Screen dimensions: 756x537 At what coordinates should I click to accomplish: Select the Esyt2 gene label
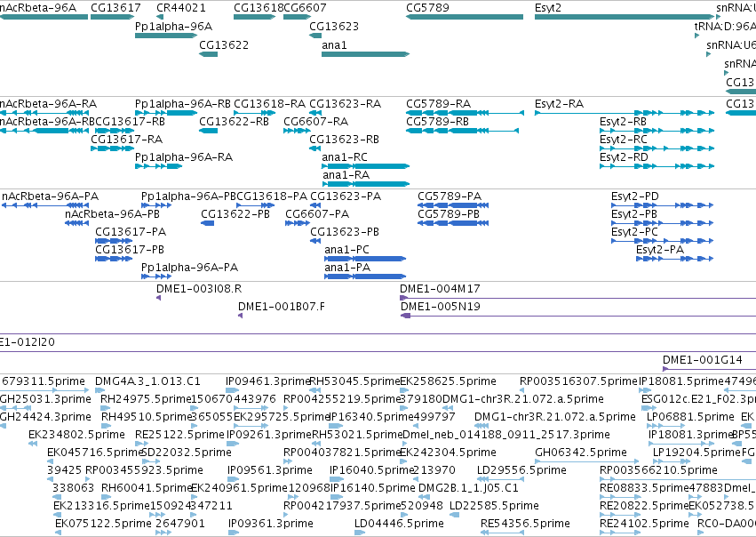click(548, 8)
